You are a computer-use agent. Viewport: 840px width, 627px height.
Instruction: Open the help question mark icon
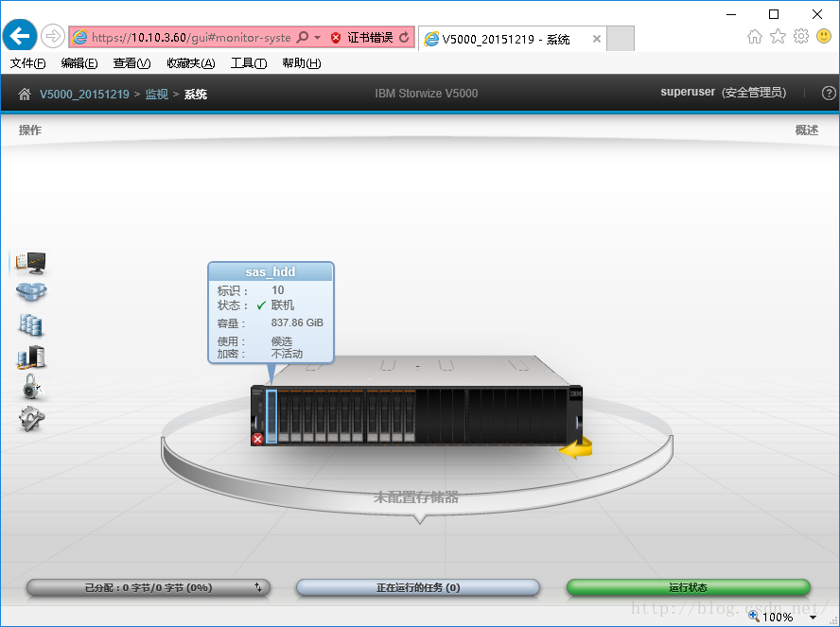click(x=829, y=94)
